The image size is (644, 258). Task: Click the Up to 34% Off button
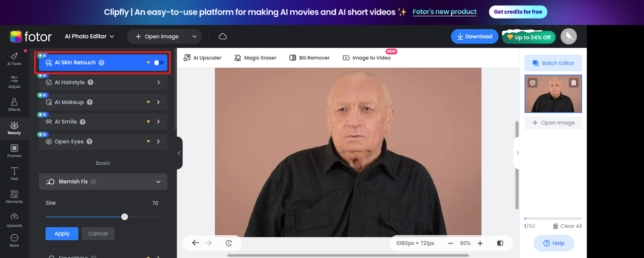tap(528, 37)
